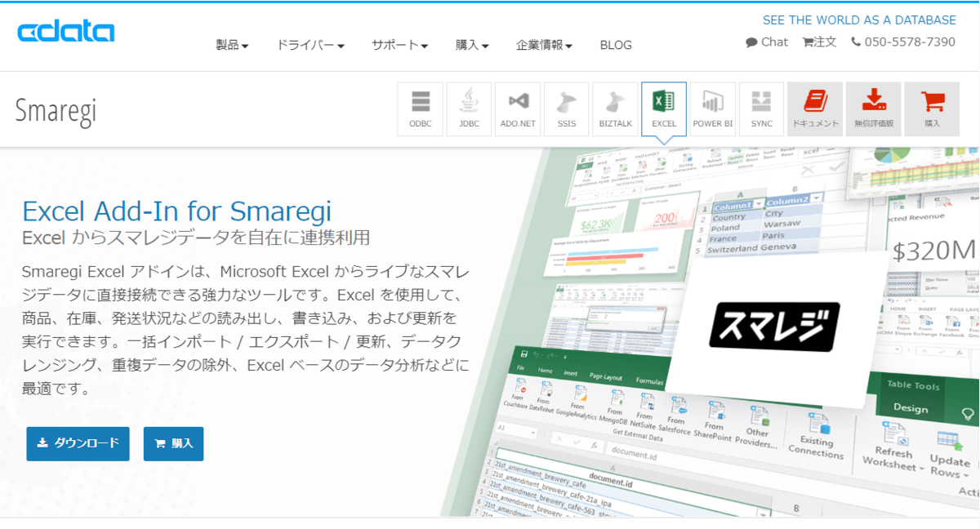The width and height of the screenshot is (980, 529).
Task: Start a Chat session
Action: click(x=767, y=42)
